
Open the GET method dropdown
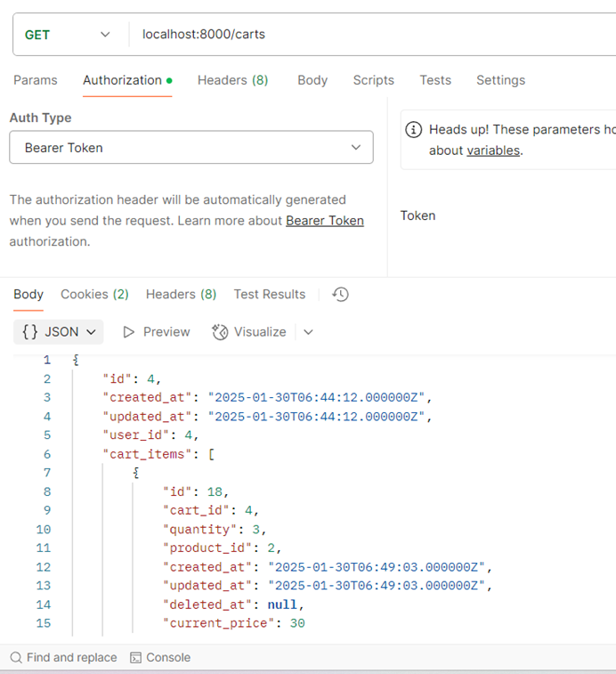click(x=67, y=35)
